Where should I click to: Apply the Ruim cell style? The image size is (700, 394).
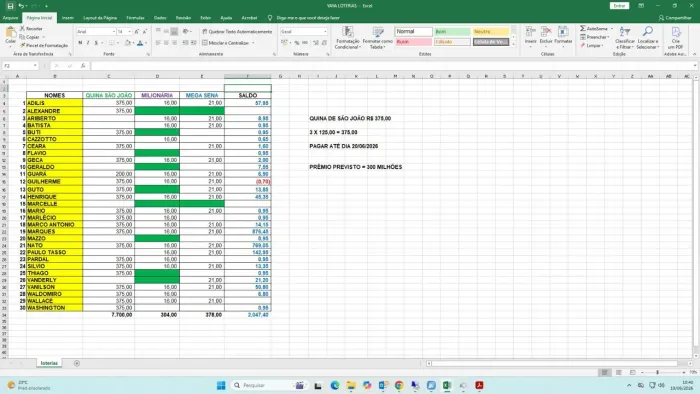(413, 42)
